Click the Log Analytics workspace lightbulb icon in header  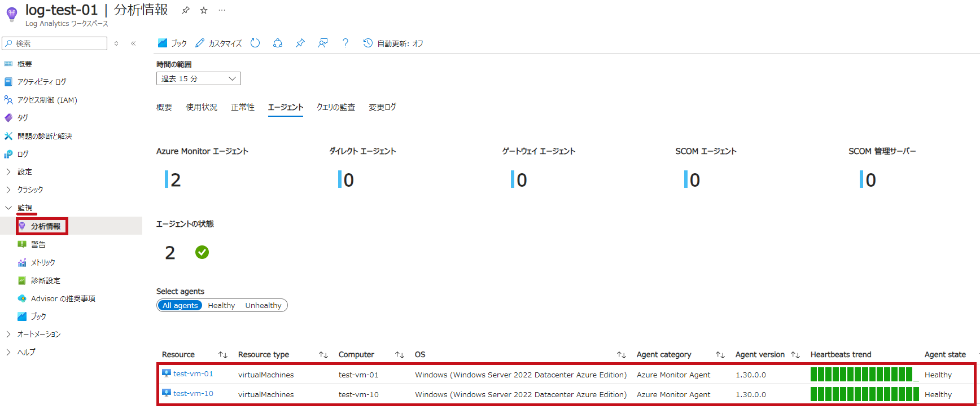tap(12, 14)
